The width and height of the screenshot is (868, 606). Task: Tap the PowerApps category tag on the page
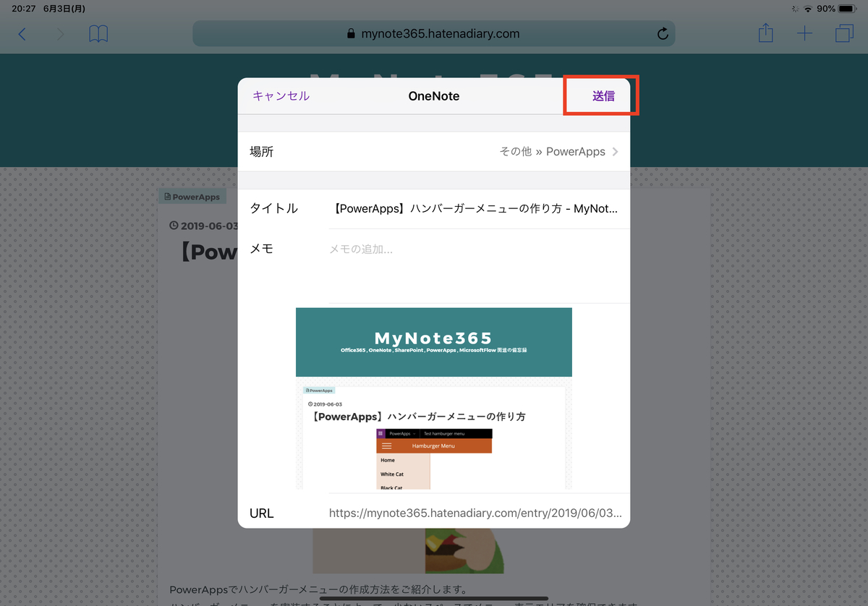tap(192, 197)
